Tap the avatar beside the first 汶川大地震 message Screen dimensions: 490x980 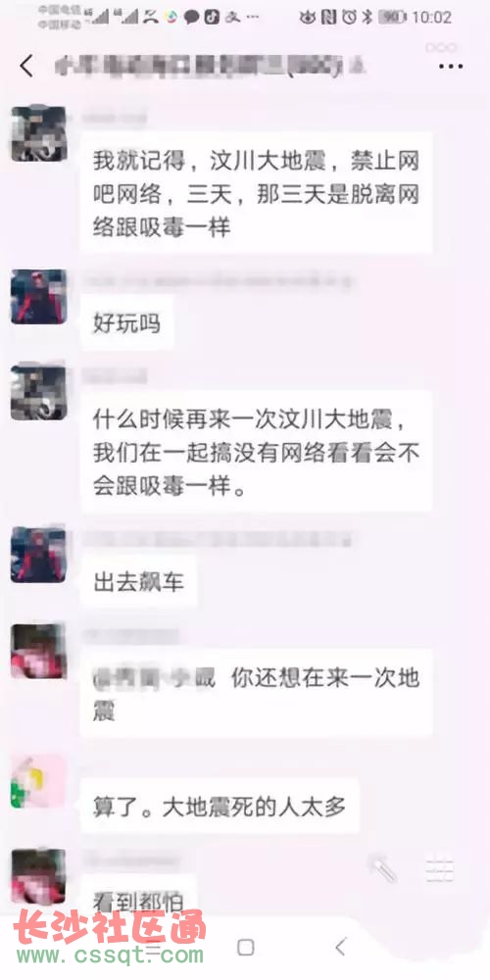(38, 133)
